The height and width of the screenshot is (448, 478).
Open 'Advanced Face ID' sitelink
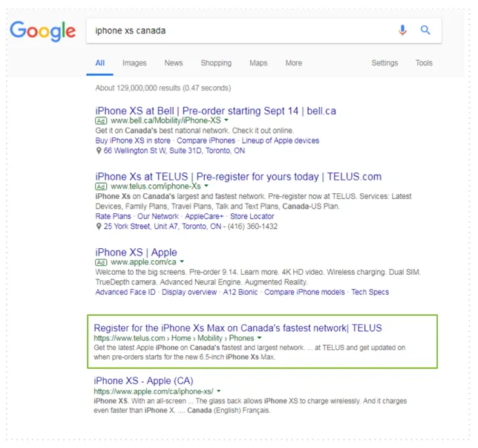[x=125, y=292]
